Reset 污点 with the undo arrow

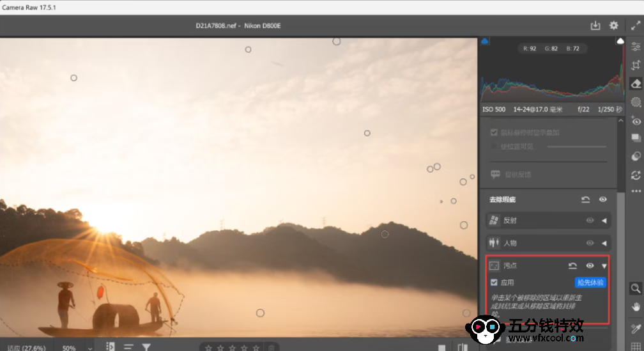[572, 265]
